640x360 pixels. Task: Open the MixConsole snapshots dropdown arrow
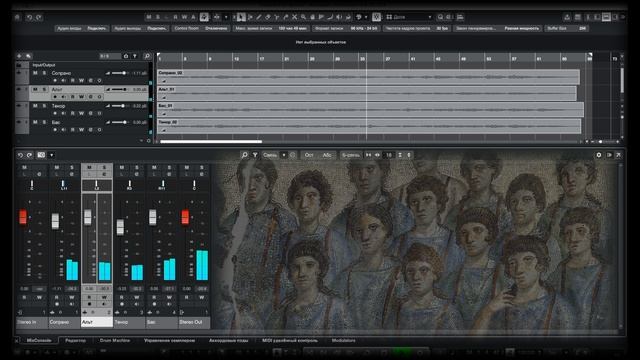click(51, 155)
